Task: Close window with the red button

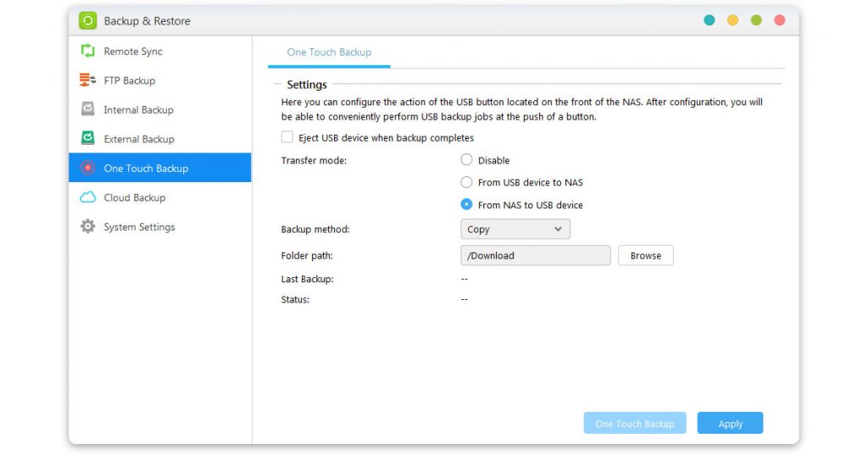Action: click(x=780, y=20)
